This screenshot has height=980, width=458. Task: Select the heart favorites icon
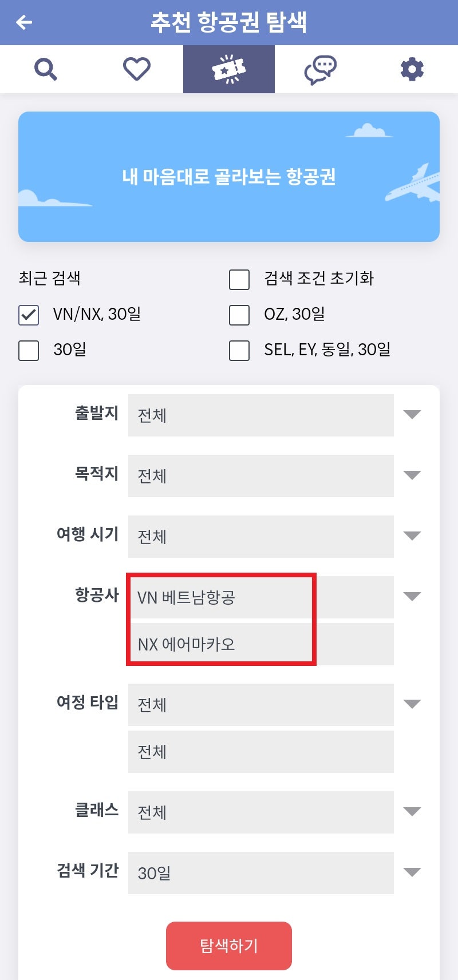[x=137, y=69]
